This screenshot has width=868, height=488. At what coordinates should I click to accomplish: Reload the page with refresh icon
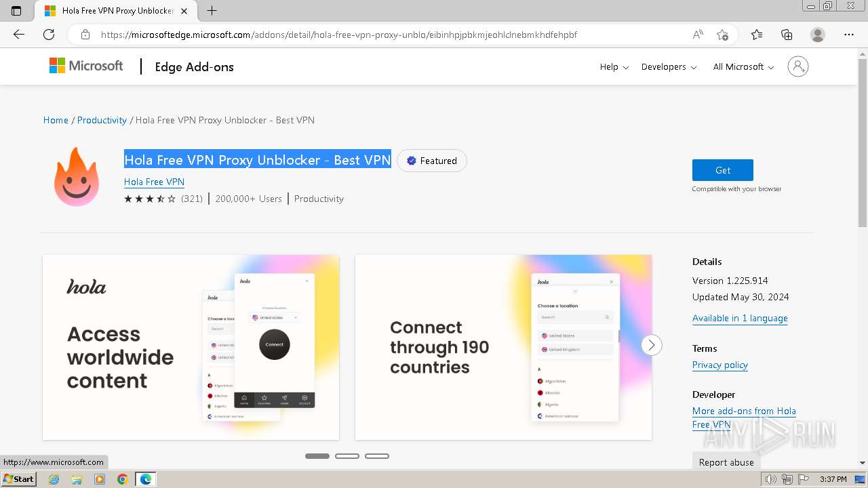(x=49, y=35)
